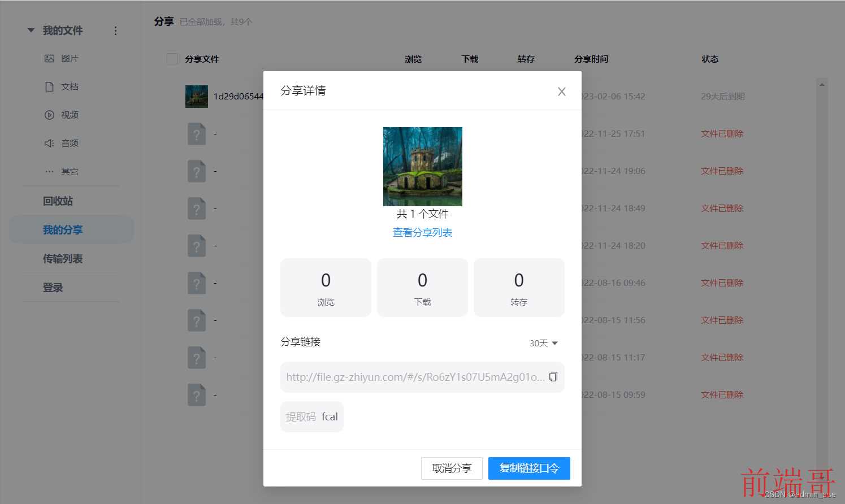845x504 pixels.
Task: Click the 下载 count card
Action: (x=422, y=288)
